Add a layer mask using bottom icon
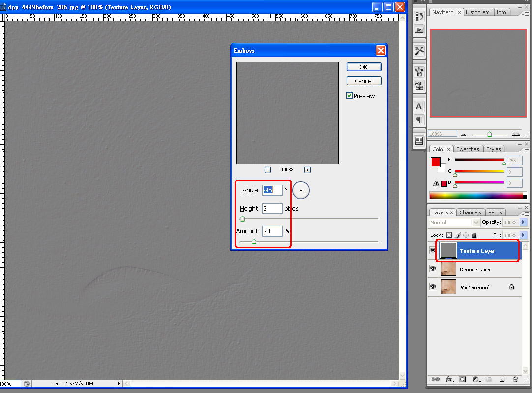This screenshot has width=532, height=393. click(462, 379)
